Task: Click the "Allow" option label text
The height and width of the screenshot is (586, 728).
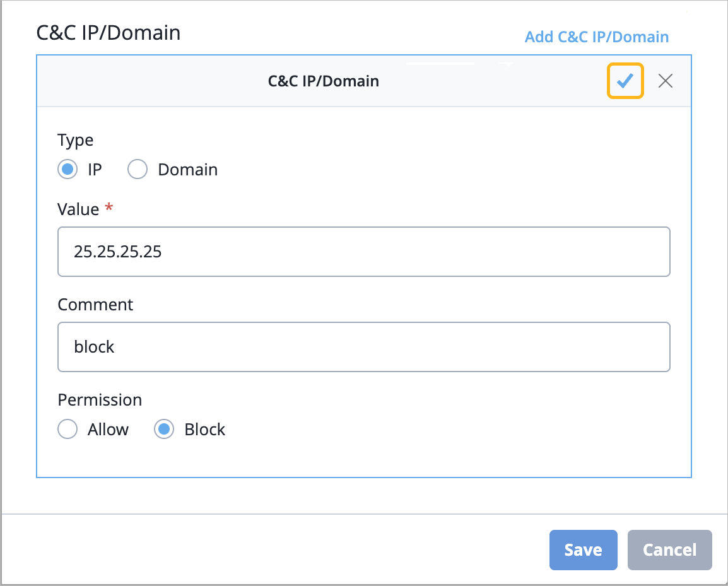Action: coord(108,430)
